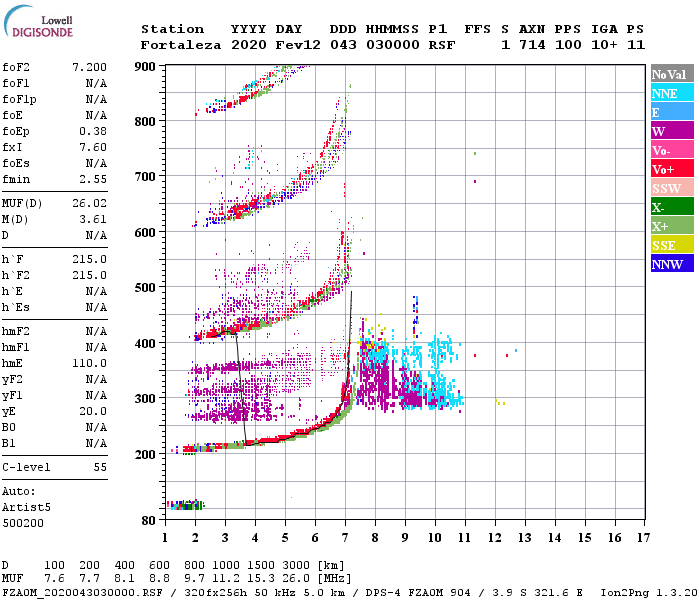Click the D 1500 km distance entry
This screenshot has height=600, width=700.
coord(261,565)
